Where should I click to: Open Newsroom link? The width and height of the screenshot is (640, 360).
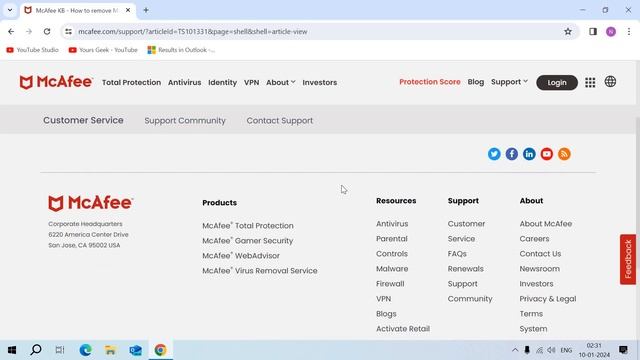click(x=540, y=269)
